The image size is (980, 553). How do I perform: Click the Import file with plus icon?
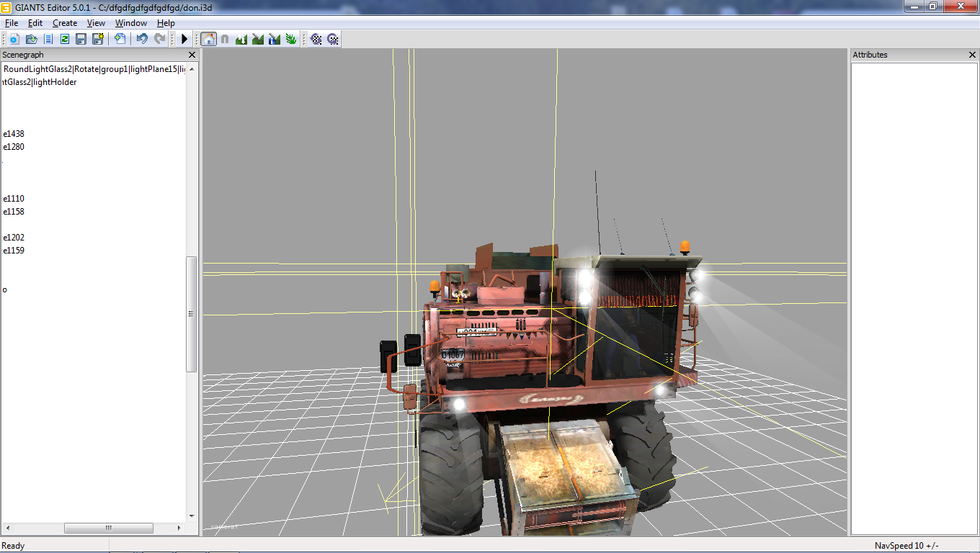pos(120,39)
